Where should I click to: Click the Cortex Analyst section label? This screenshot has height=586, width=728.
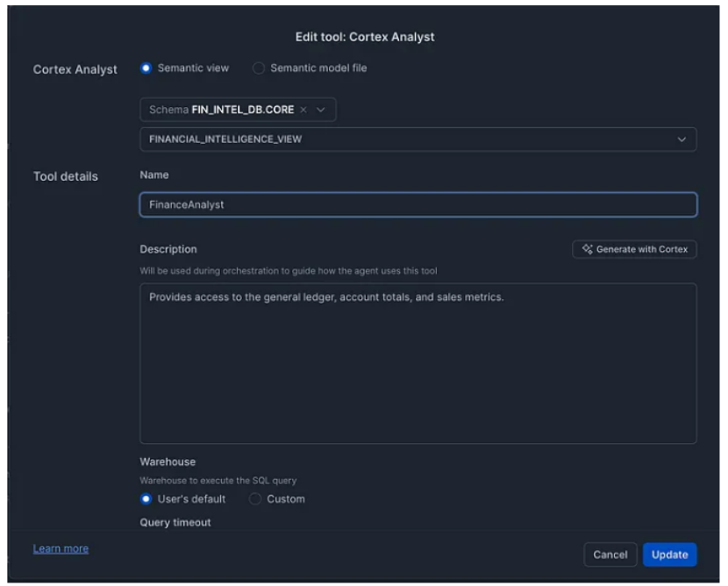tap(75, 69)
